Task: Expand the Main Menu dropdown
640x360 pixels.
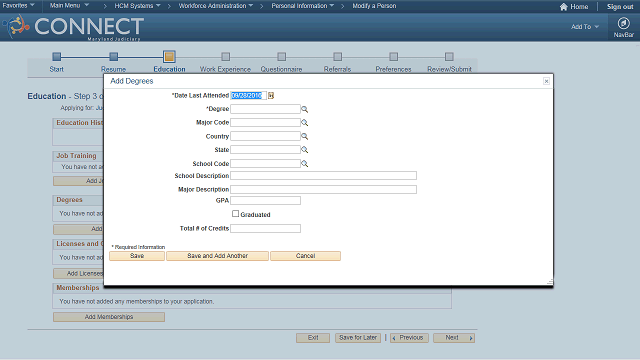Action: [69, 5]
